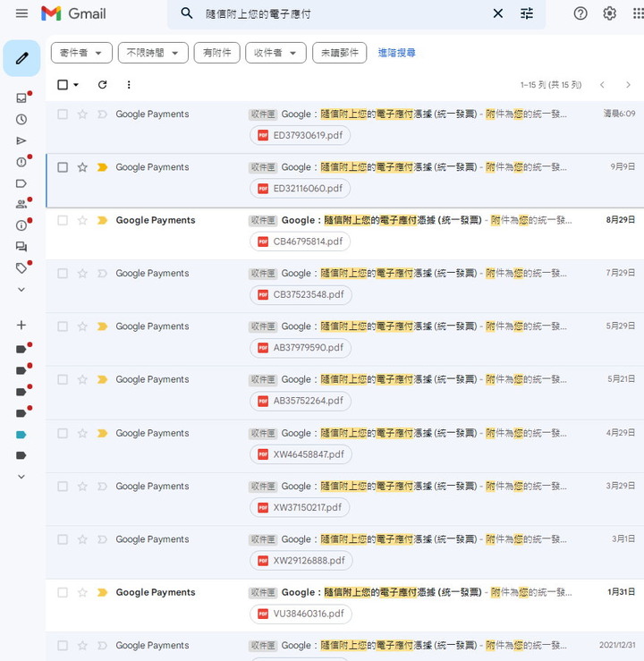Toggle the 有附件 filter chip
This screenshot has width=644, height=661.
pos(217,53)
